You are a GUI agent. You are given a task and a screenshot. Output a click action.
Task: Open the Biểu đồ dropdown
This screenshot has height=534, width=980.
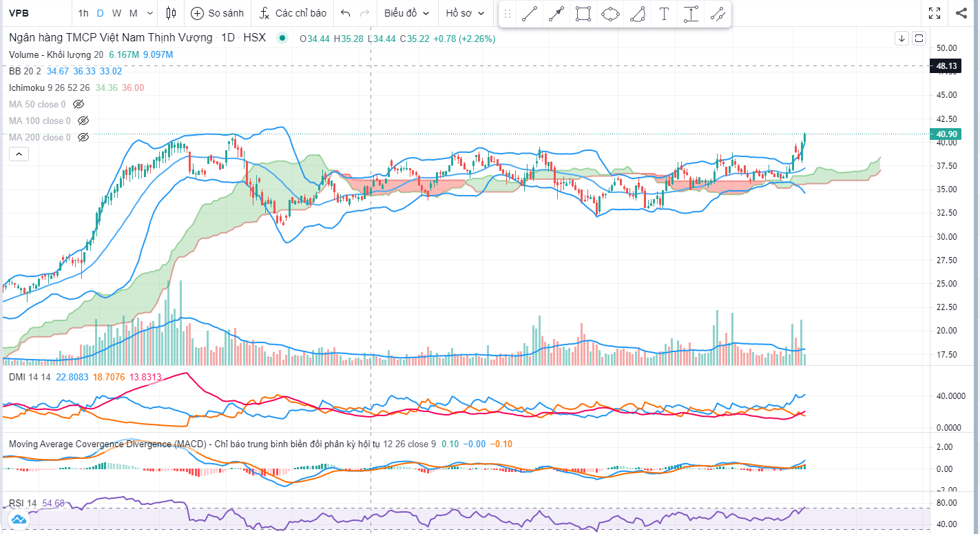(x=406, y=13)
